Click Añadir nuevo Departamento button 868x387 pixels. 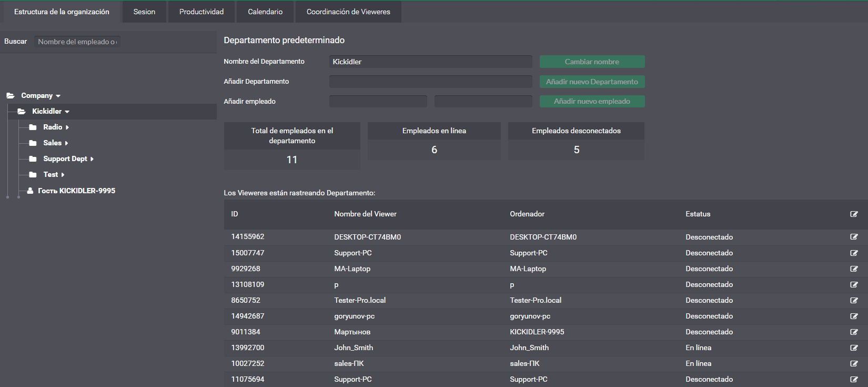592,82
